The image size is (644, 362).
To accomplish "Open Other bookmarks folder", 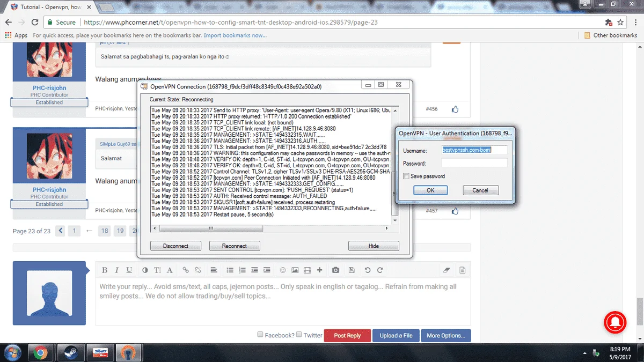I will pos(611,35).
